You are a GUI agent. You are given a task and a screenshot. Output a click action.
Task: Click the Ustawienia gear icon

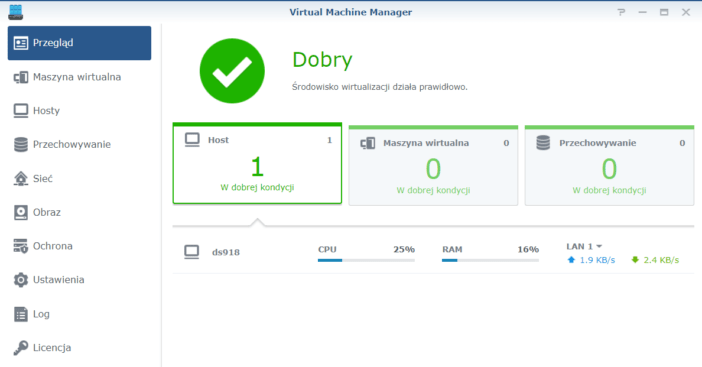pos(21,280)
